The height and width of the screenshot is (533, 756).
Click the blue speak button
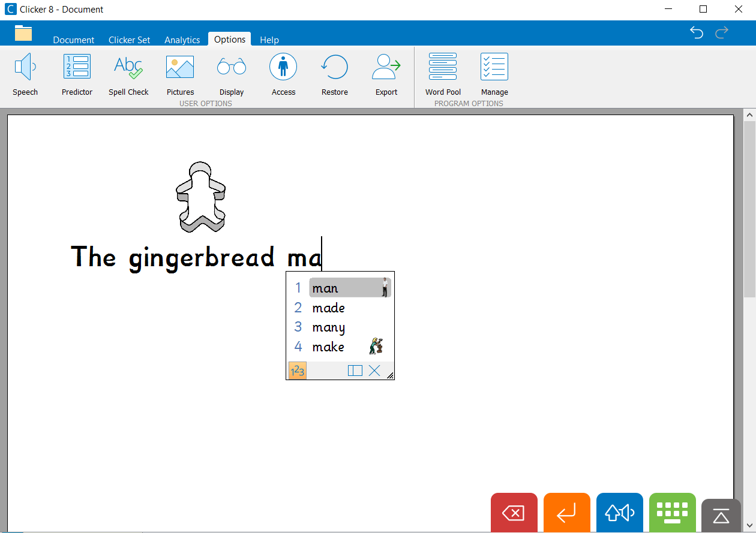tap(619, 513)
